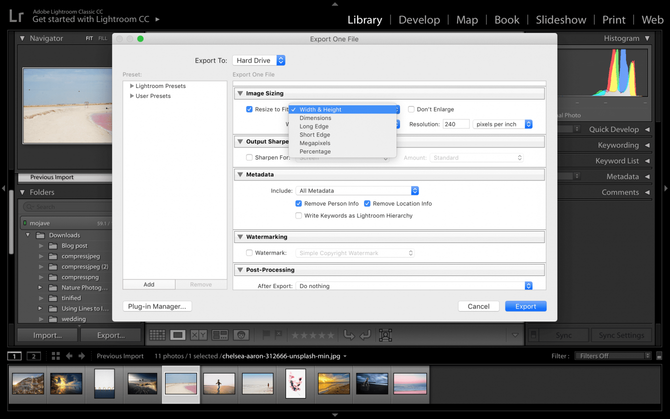Collapse filmstrip using bottom-center arrow
This screenshot has width=670, height=419.
pos(335,415)
